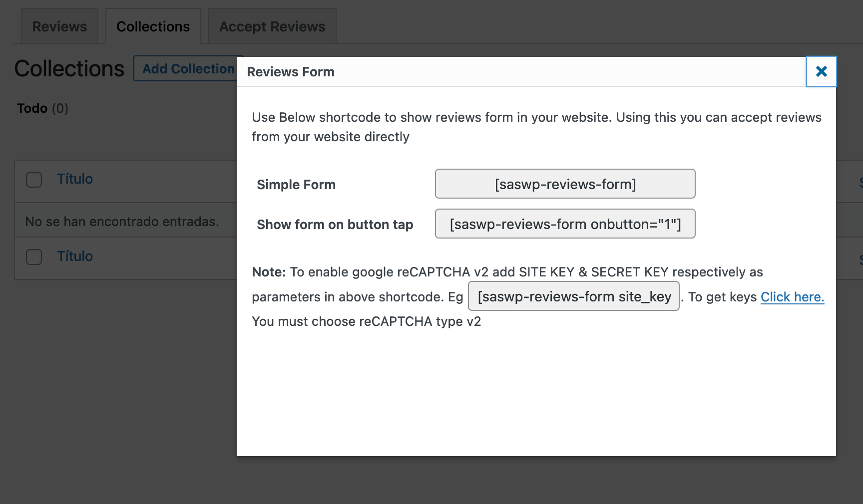Select the Simple Form shortcode field

565,184
